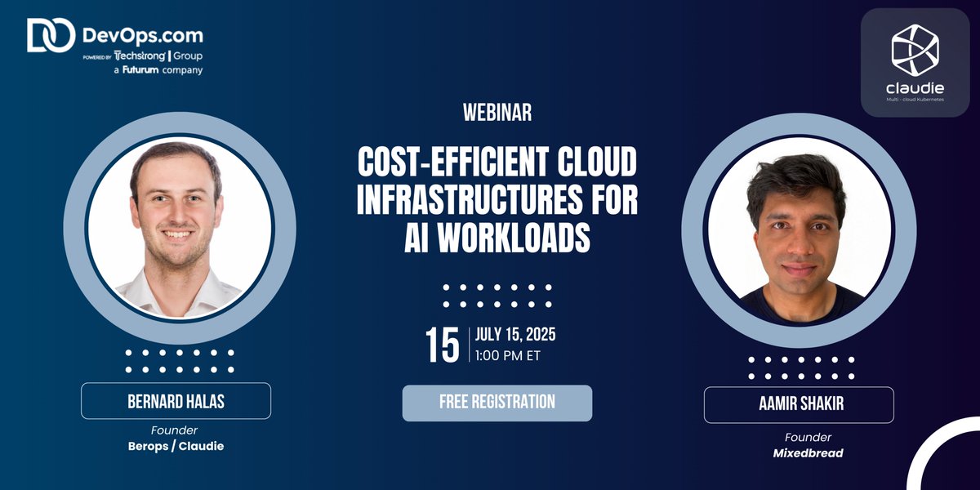Screen dimensions: 980x490
Task: Click 'Founder' text below Aamir Shakir
Action: pyautogui.click(x=808, y=437)
